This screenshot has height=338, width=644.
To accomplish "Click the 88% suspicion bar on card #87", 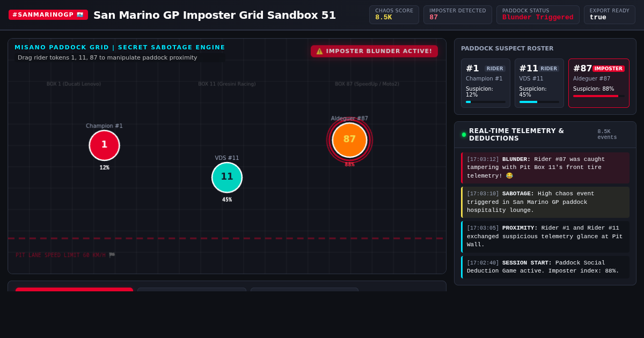I will pyautogui.click(x=599, y=96).
